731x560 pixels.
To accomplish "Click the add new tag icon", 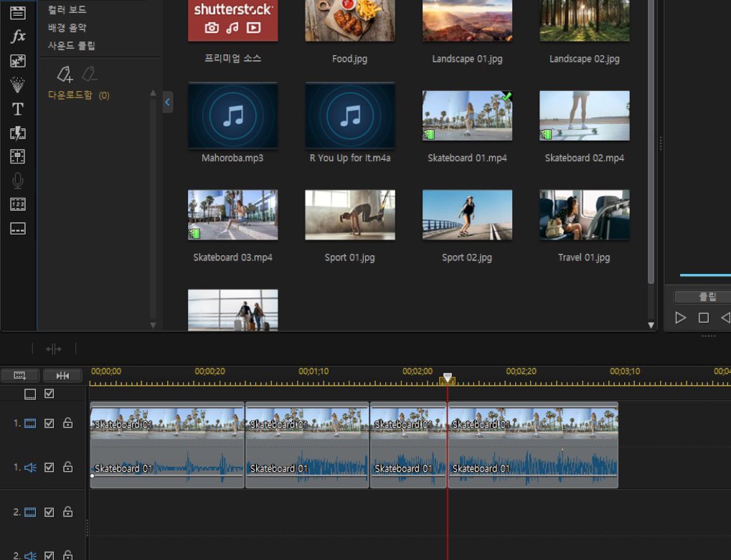I will [65, 74].
